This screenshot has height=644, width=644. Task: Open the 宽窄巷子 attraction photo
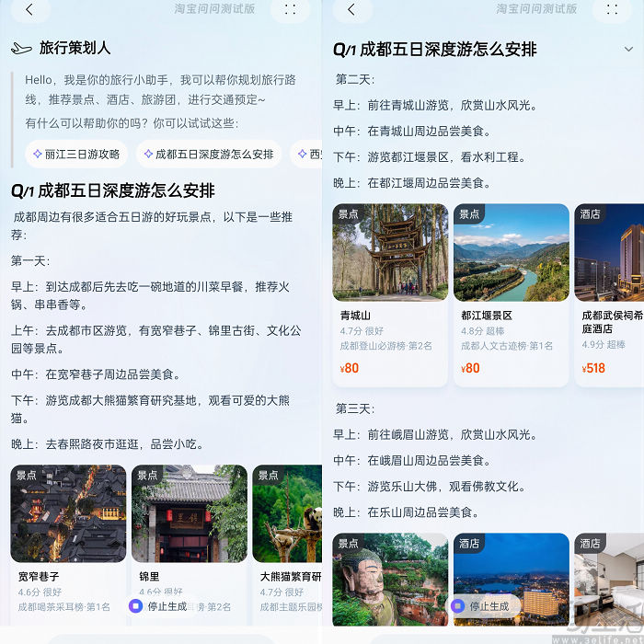68,513
